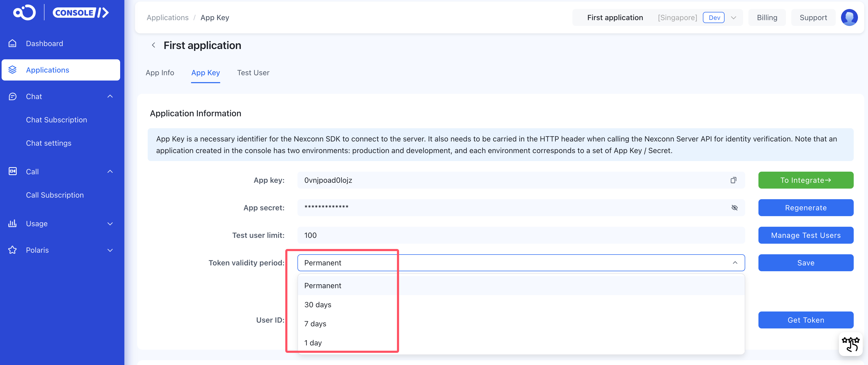
Task: Select 30 days token validity
Action: pyautogui.click(x=318, y=305)
